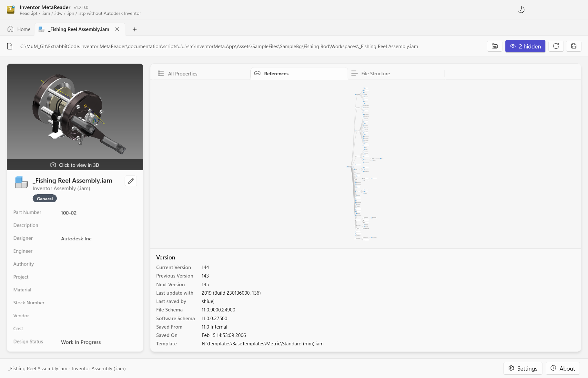
Task: Open containing folder icon button
Action: coord(495,46)
